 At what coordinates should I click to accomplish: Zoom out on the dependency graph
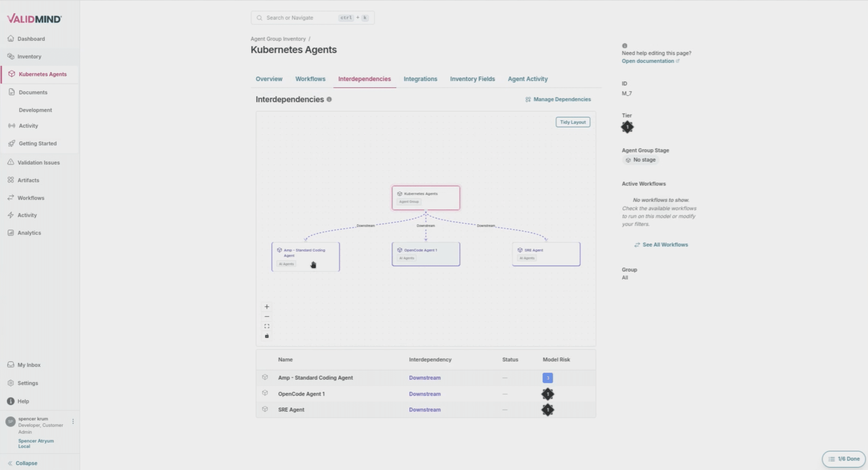(x=267, y=317)
